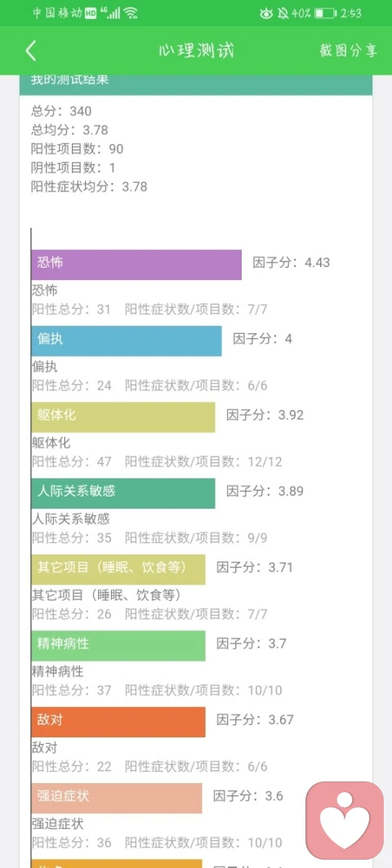This screenshot has width=392, height=868.
Task: Select the peach 强迫症状 factor bar
Action: coord(116,798)
